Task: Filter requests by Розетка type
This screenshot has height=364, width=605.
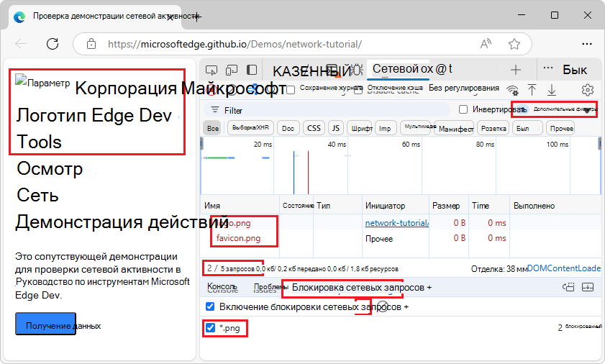Action: point(493,128)
